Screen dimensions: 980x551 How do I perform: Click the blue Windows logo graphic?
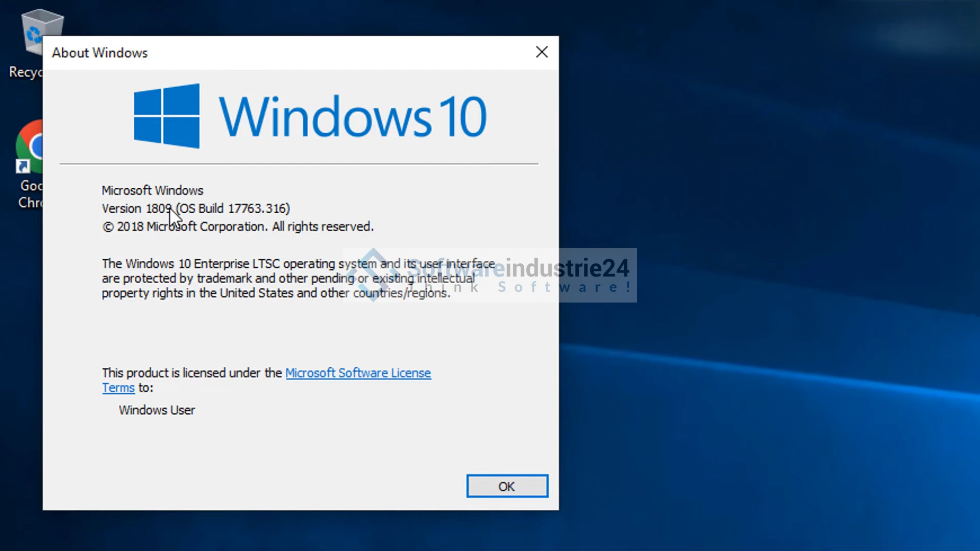166,116
